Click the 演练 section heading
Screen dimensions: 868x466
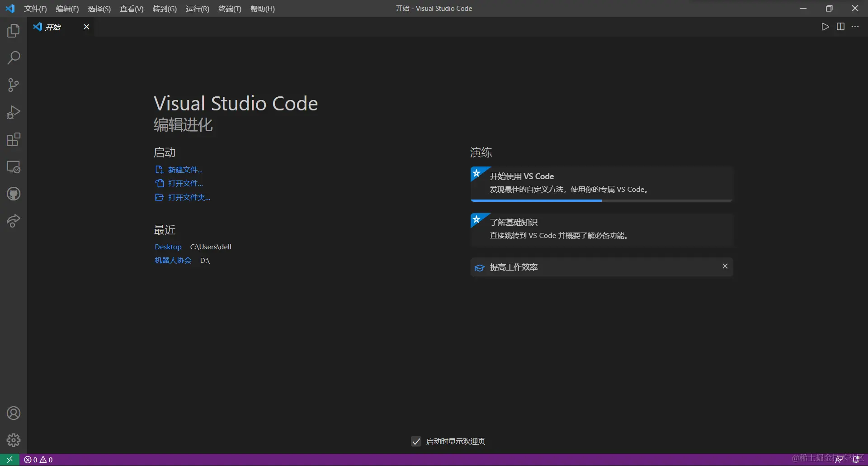(481, 152)
